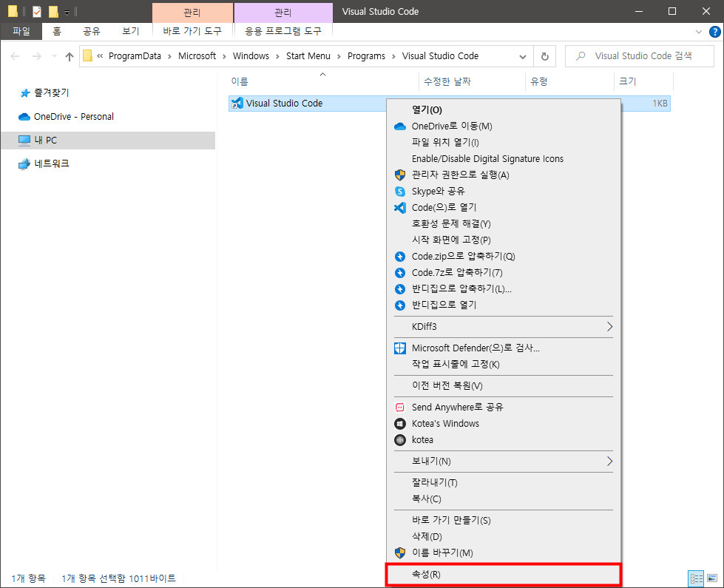Viewport: 724px width, 588px height.
Task: Select the 바로 가기 도구 tab
Action: (x=192, y=31)
